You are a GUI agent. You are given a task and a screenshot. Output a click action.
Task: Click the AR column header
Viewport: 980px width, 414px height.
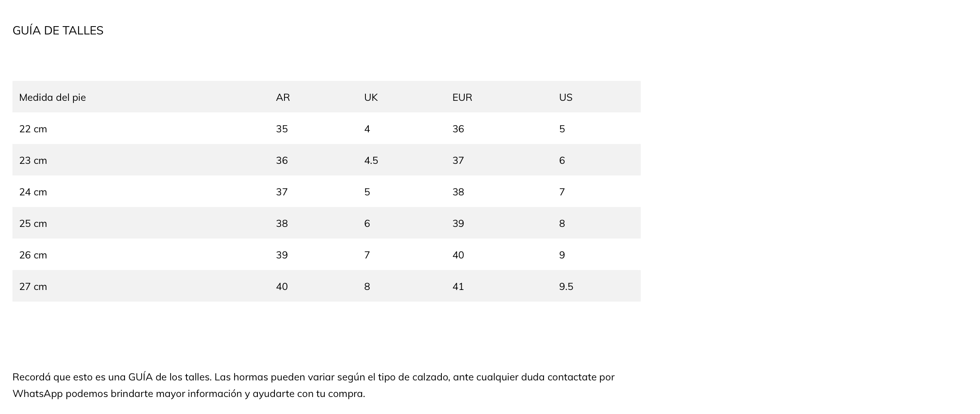pos(283,97)
